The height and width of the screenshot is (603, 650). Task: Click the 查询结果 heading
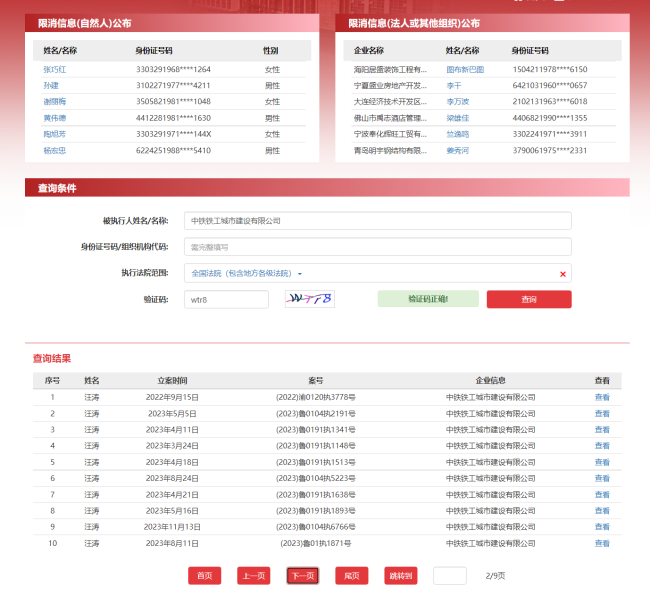pos(52,358)
